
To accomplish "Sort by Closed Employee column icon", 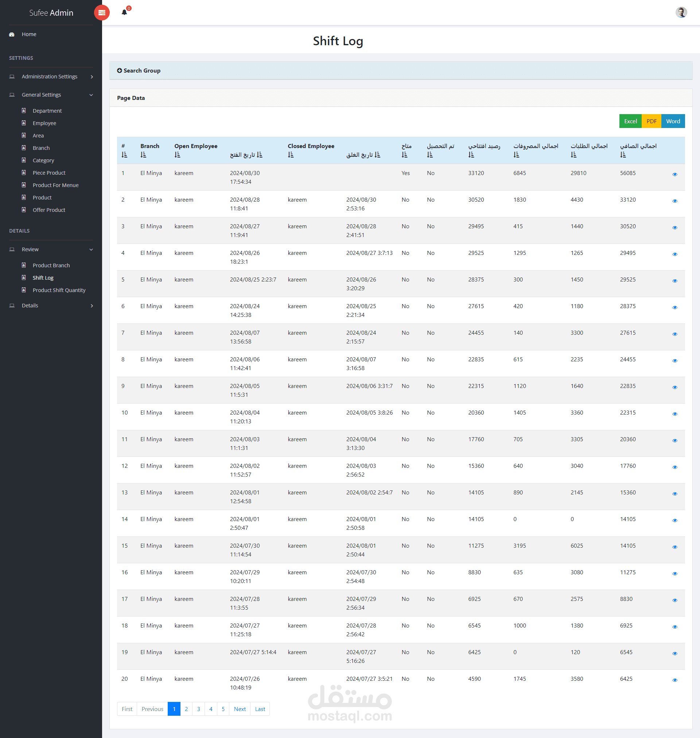I will tap(291, 155).
